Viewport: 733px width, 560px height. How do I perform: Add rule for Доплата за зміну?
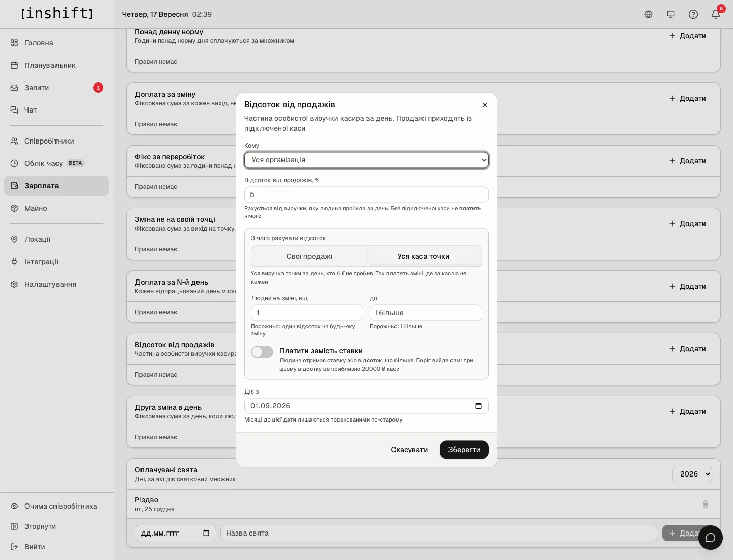687,98
